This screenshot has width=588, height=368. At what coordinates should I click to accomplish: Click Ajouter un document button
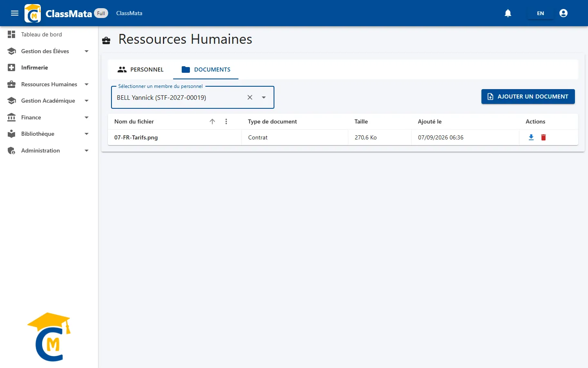(528, 96)
